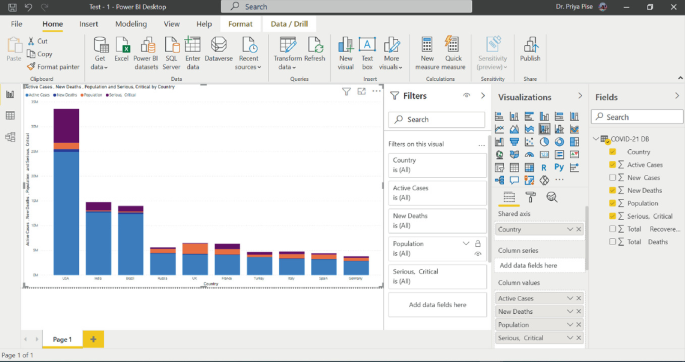
Task: Choose the Q&A speech bubble visual
Action: [x=514, y=180]
